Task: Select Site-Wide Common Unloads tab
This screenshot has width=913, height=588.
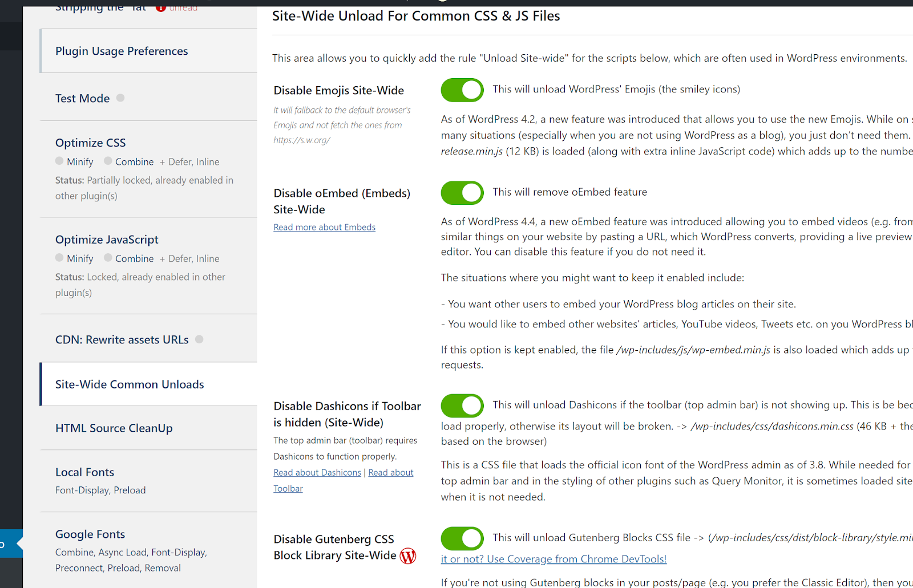Action: click(149, 384)
